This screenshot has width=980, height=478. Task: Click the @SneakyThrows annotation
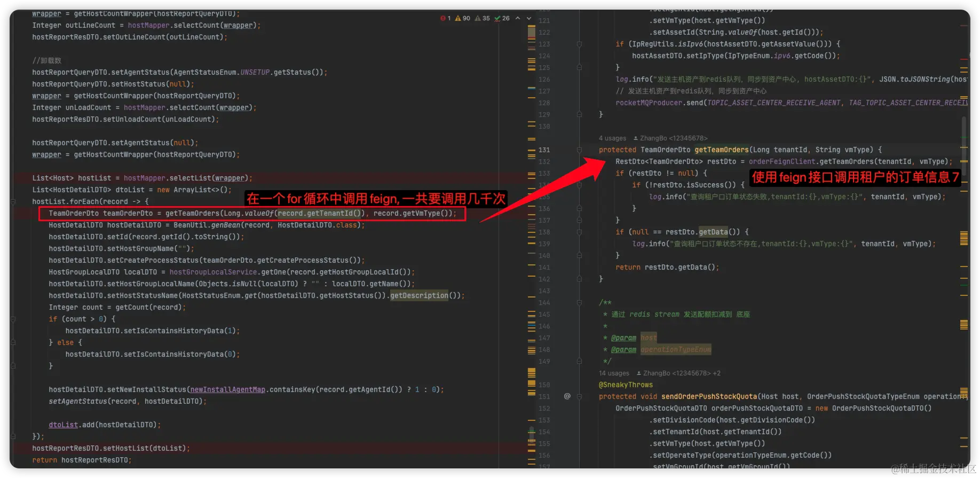pos(626,385)
